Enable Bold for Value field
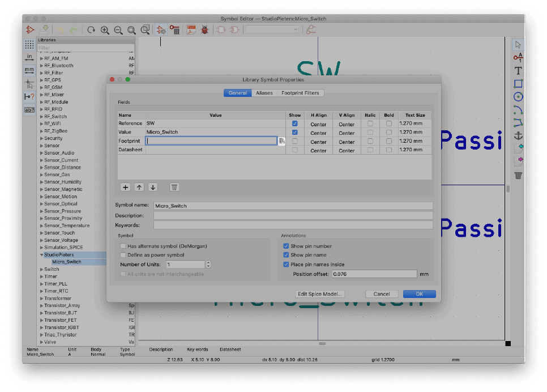 point(388,133)
